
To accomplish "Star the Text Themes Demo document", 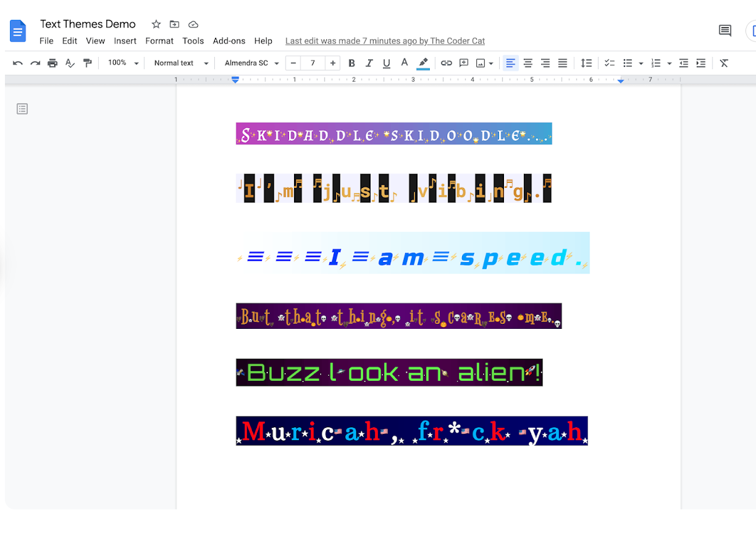I will 156,24.
